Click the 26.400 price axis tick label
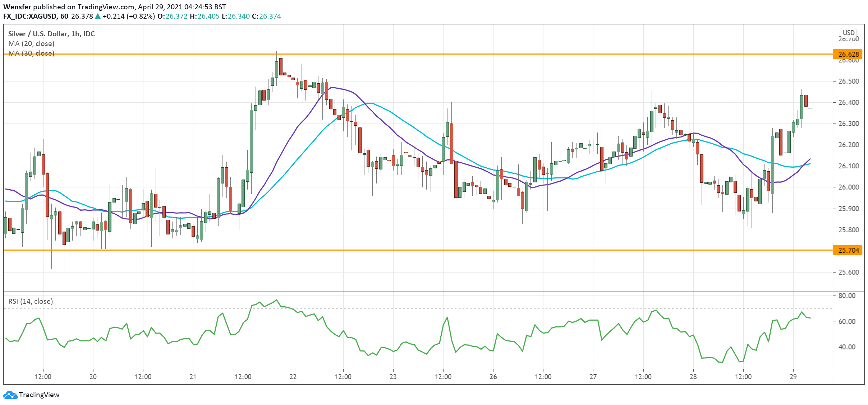868x405 pixels. pos(848,102)
